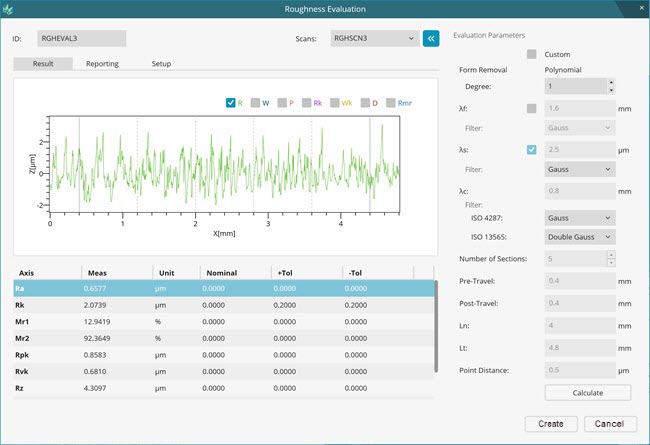Toggle the R profile checkbox
This screenshot has width=650, height=445.
(x=231, y=102)
